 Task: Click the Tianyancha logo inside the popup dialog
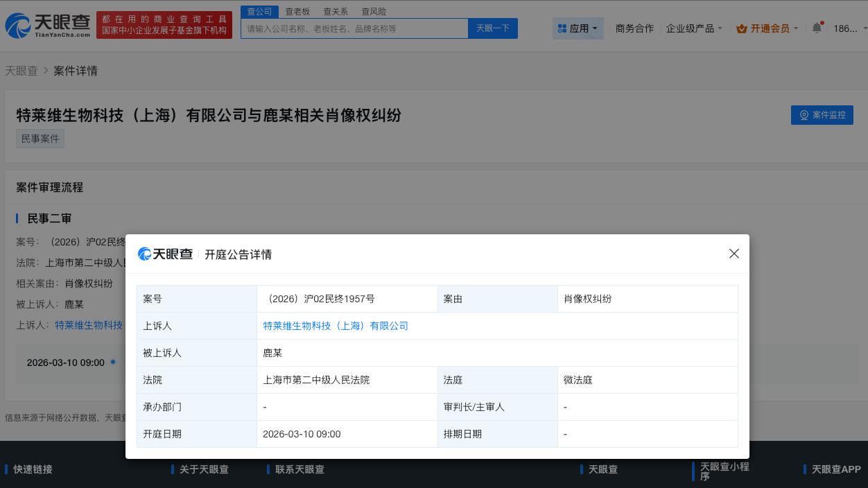click(x=165, y=254)
